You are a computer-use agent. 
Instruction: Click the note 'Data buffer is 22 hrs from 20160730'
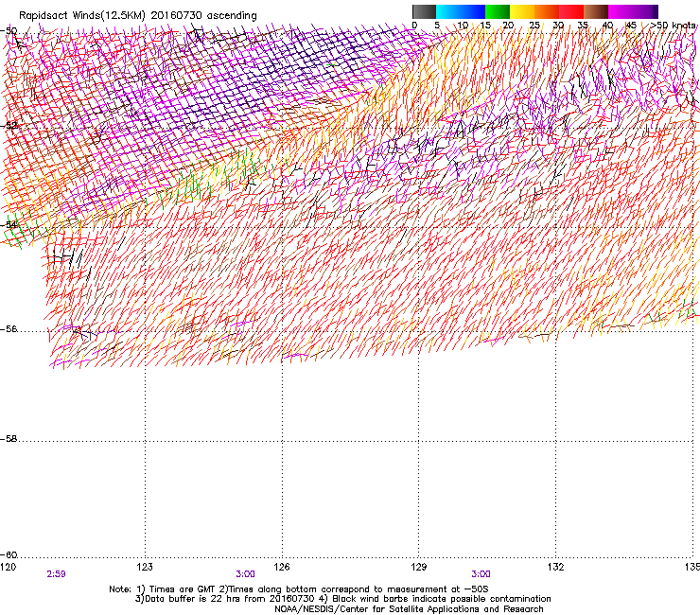pyautogui.click(x=224, y=599)
